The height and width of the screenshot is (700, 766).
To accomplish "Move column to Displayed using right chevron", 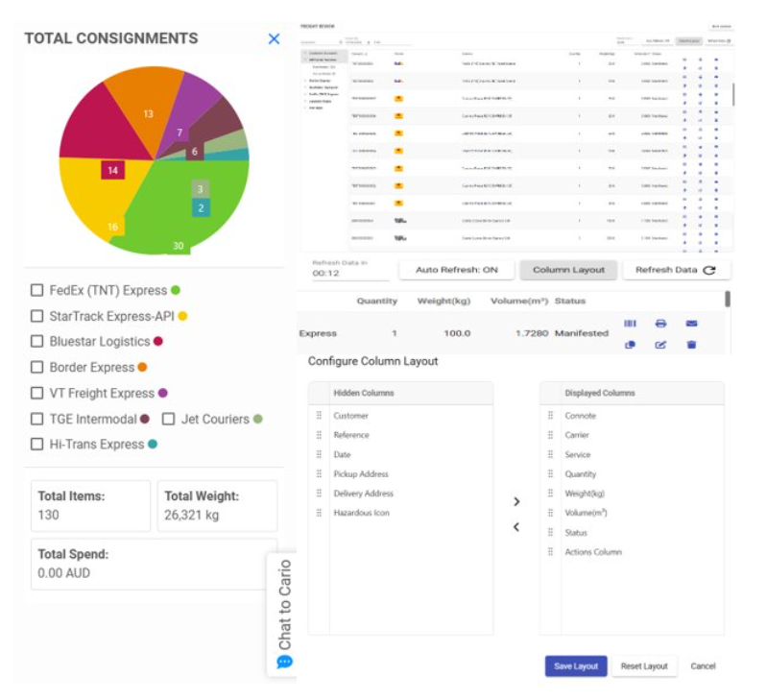I will click(516, 501).
